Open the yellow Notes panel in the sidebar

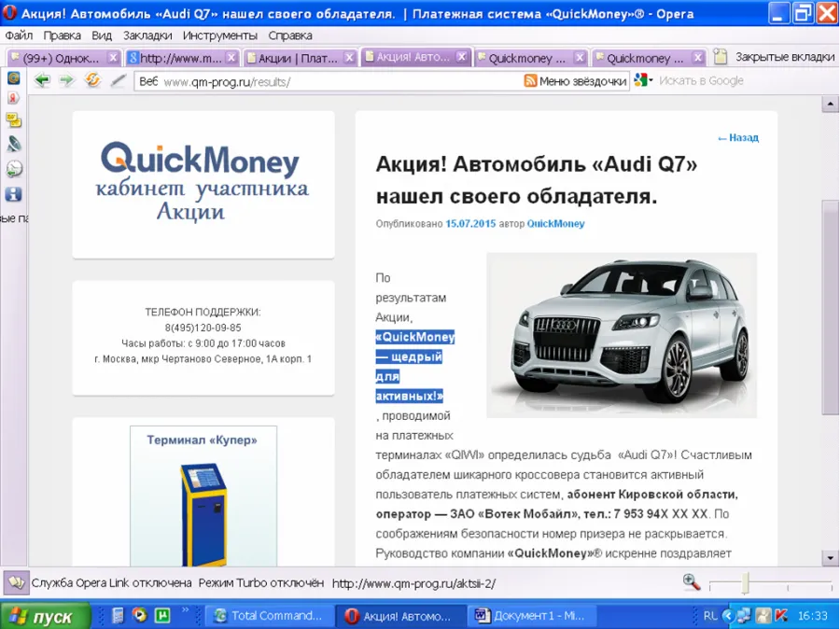click(13, 120)
